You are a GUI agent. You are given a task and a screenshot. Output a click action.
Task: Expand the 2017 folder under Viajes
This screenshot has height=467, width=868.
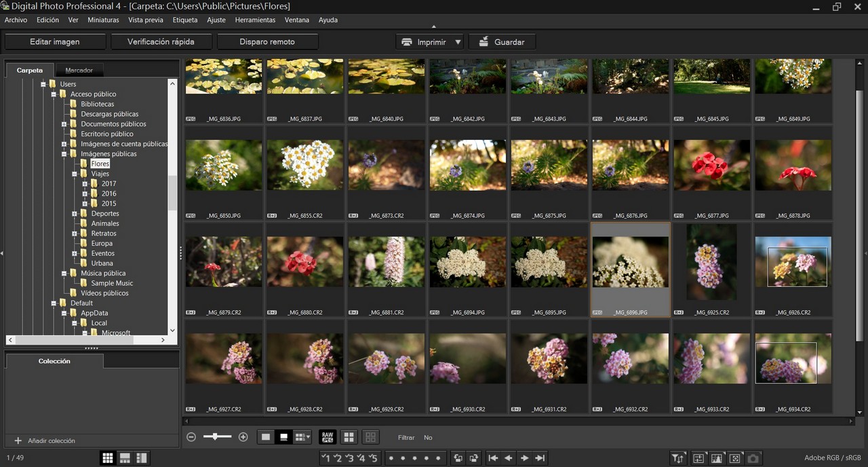85,184
